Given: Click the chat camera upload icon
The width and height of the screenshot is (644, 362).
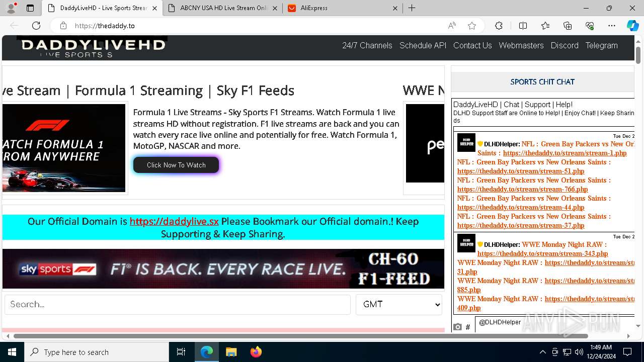Looking at the screenshot, I should coord(457,327).
